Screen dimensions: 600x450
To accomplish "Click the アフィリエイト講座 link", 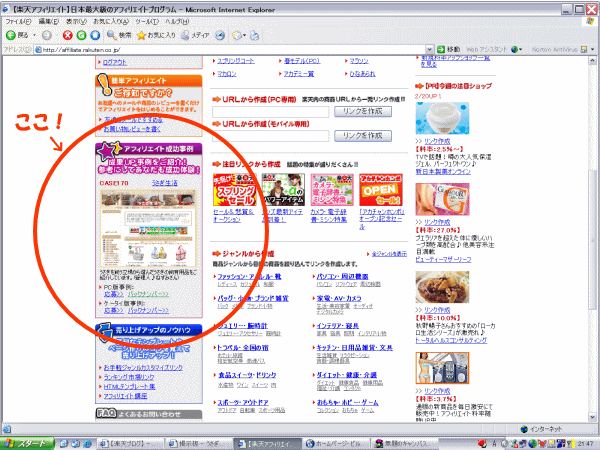I will click(126, 396).
